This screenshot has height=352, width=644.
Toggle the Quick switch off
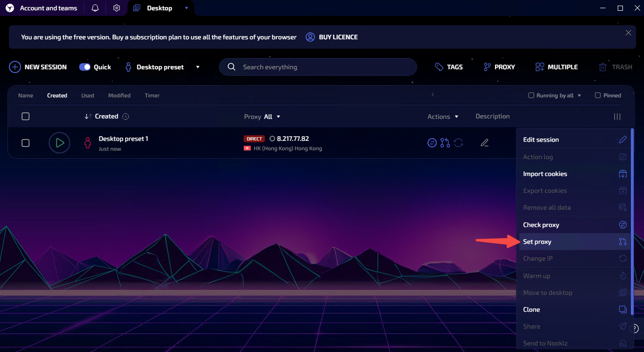point(85,67)
